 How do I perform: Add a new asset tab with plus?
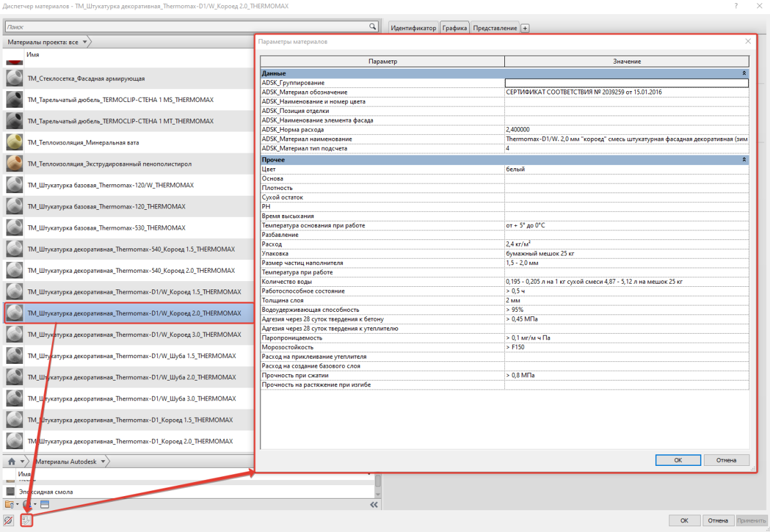[524, 28]
